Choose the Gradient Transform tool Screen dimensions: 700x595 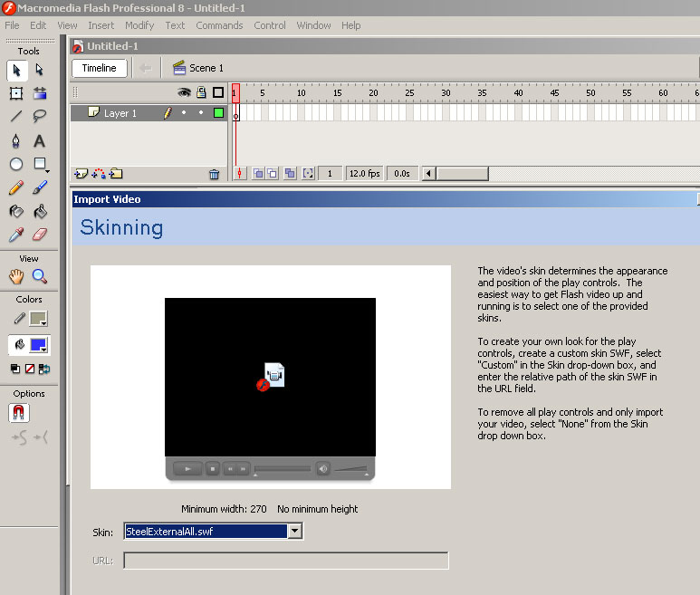[x=39, y=93]
